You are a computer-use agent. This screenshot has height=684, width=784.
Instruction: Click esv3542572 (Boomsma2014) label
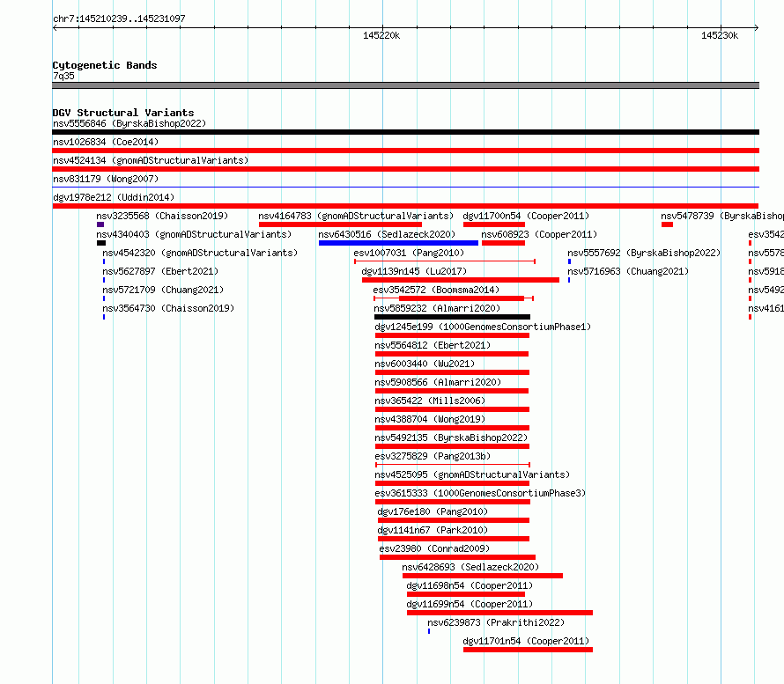[436, 290]
